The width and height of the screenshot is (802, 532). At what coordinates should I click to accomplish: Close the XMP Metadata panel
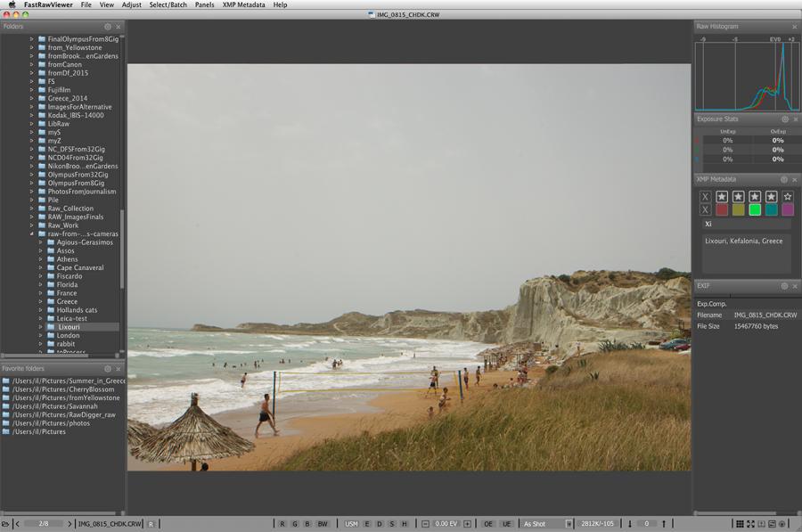[795, 179]
